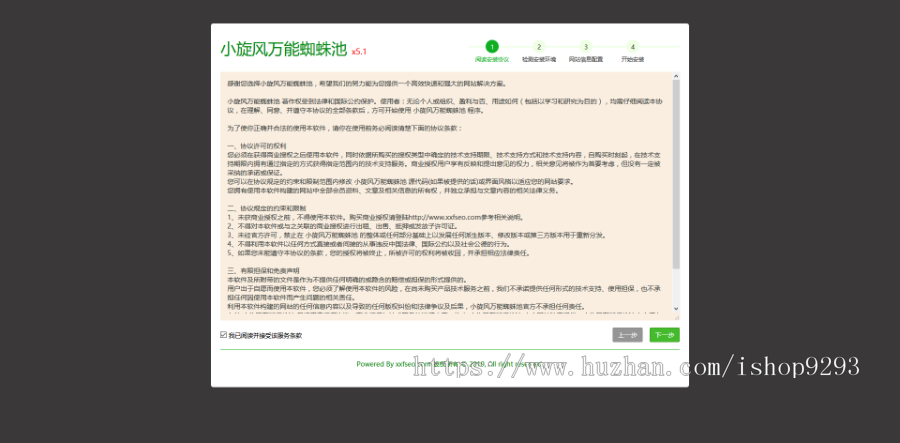Viewport: 900px width, 443px height.
Task: Jump to the 开始安装 step label
Action: click(x=632, y=59)
